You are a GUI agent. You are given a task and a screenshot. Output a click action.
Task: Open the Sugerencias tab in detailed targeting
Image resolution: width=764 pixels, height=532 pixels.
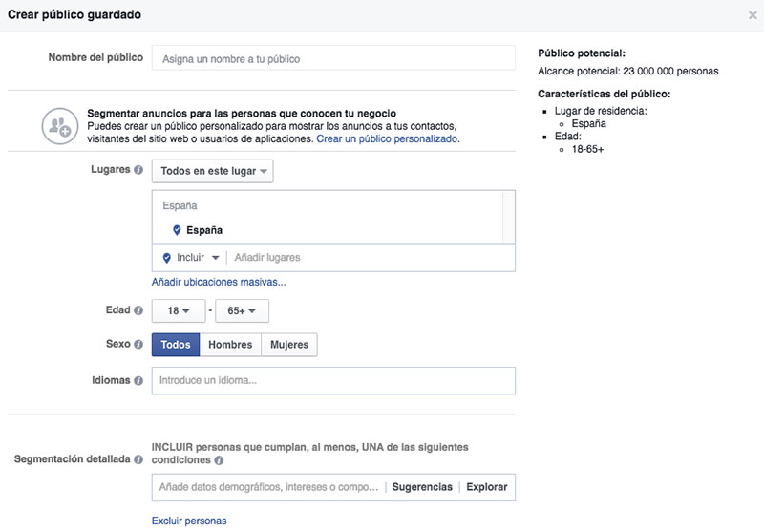coord(422,487)
